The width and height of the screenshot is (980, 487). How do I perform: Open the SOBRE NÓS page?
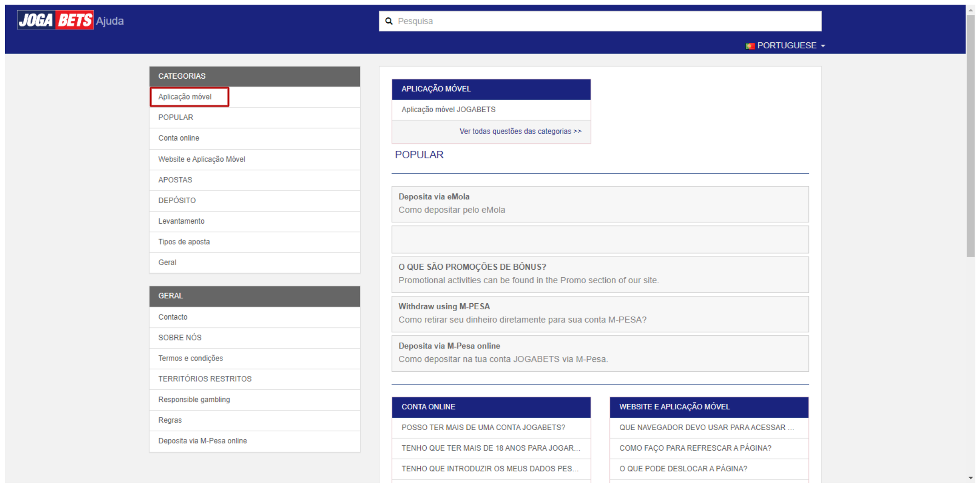[x=254, y=338]
